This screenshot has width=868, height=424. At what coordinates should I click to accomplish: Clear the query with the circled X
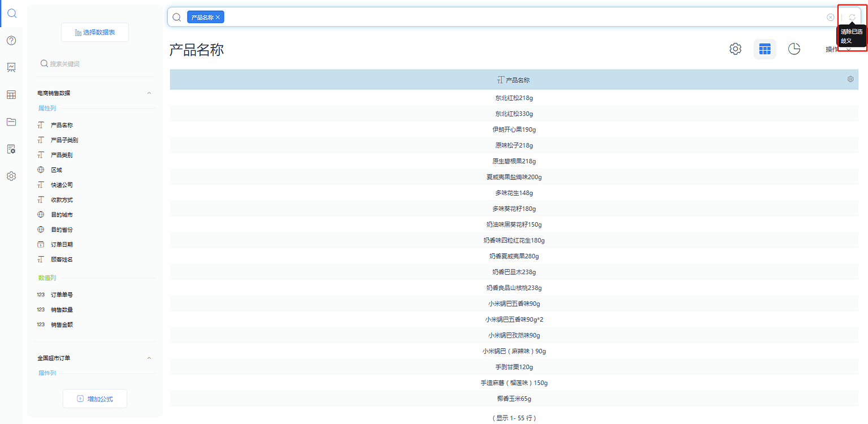pos(830,17)
